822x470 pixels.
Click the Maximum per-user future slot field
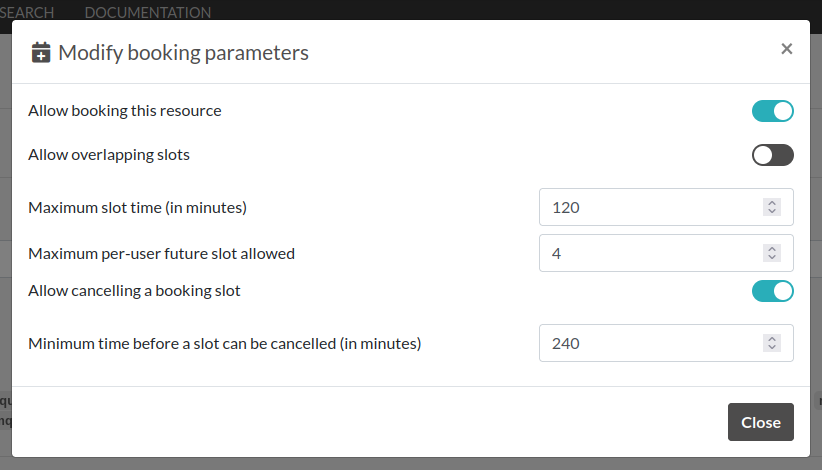tap(650, 253)
